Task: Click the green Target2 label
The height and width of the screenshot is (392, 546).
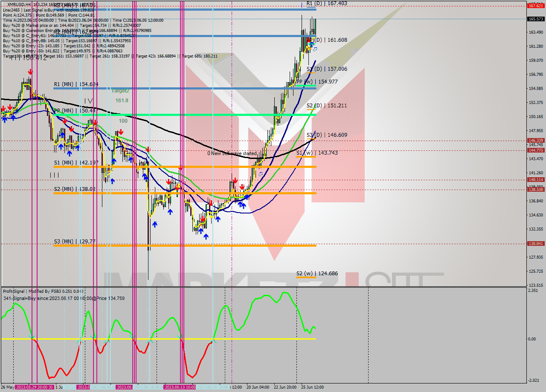Action: coord(120,91)
